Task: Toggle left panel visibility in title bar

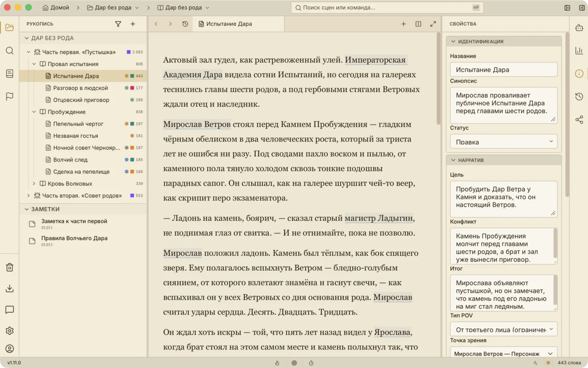Action: 567,8
